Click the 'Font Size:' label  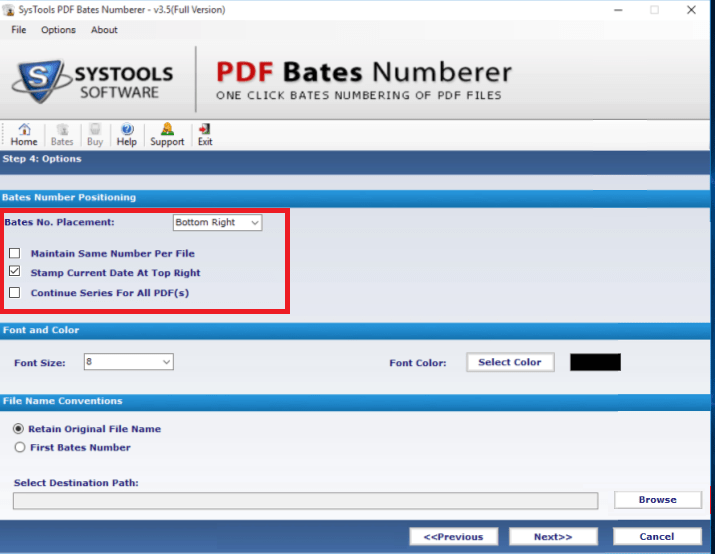tap(40, 363)
